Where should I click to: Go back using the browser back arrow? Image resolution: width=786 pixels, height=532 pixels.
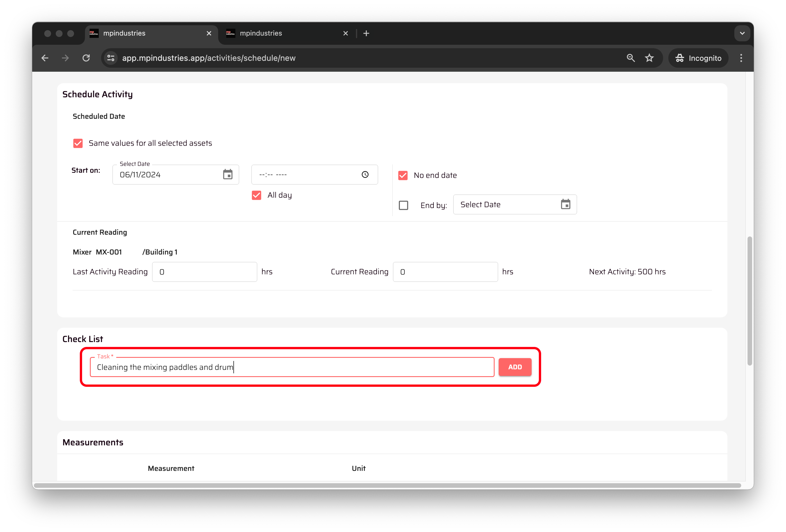coord(45,58)
